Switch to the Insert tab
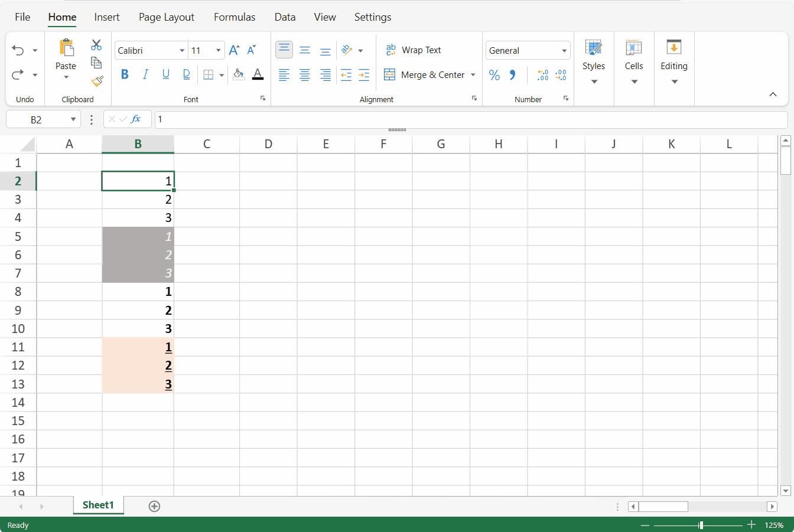Screen dimensions: 794x532 point(107,17)
